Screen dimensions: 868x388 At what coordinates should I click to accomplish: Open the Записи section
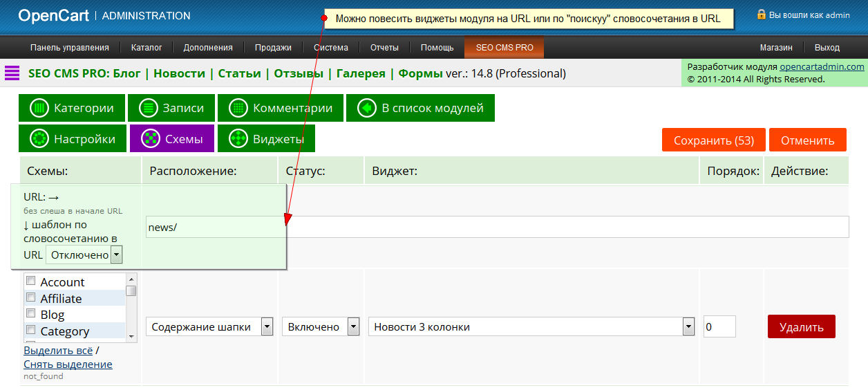(171, 108)
